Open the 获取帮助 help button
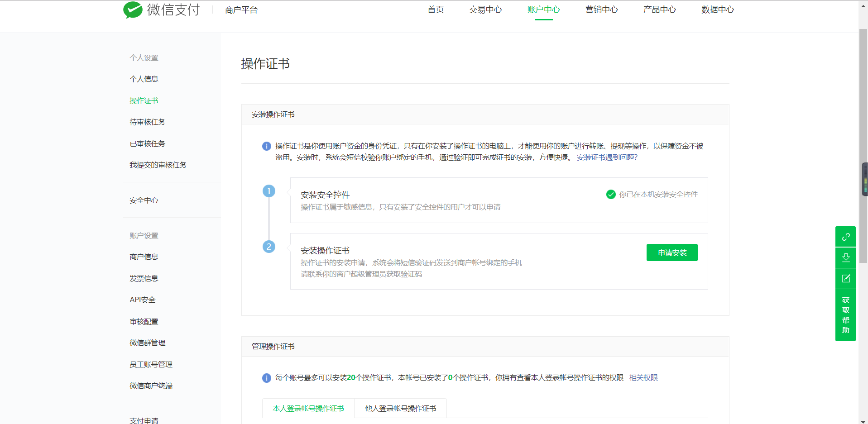This screenshot has width=868, height=424. [x=845, y=315]
